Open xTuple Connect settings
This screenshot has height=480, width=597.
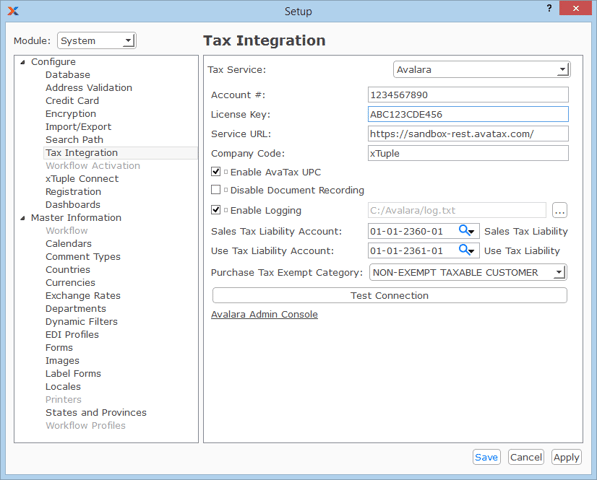tap(82, 179)
